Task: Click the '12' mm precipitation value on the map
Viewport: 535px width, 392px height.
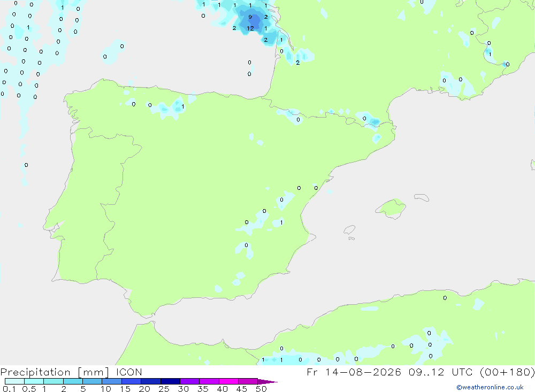Action: pyautogui.click(x=250, y=28)
